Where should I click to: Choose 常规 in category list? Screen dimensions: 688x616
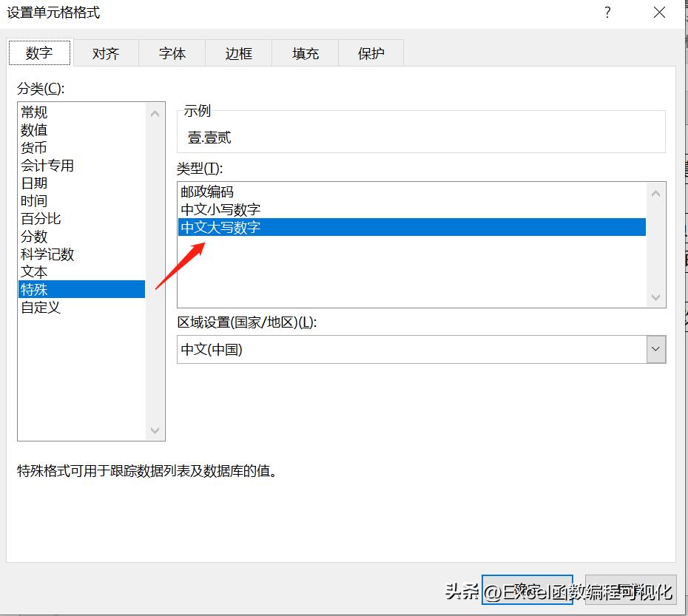(35, 112)
